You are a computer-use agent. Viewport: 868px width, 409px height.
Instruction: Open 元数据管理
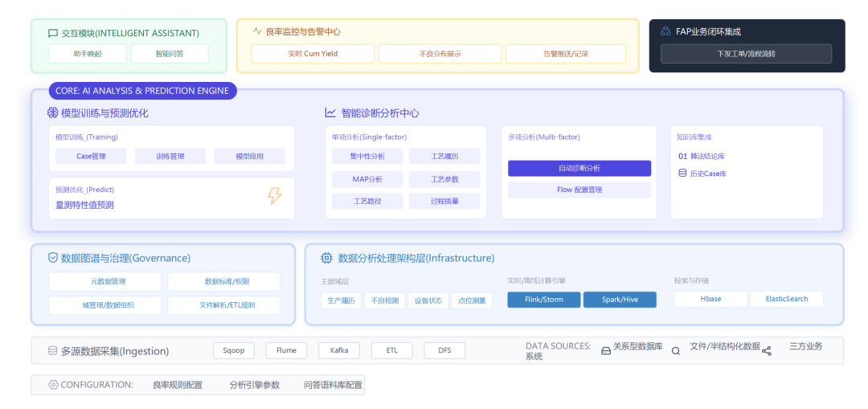pos(105,281)
